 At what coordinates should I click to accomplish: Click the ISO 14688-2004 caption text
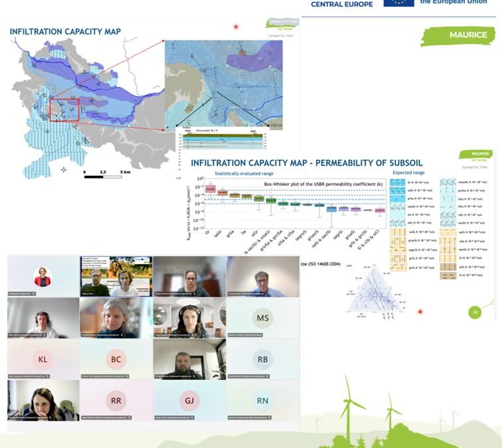pyautogui.click(x=320, y=264)
